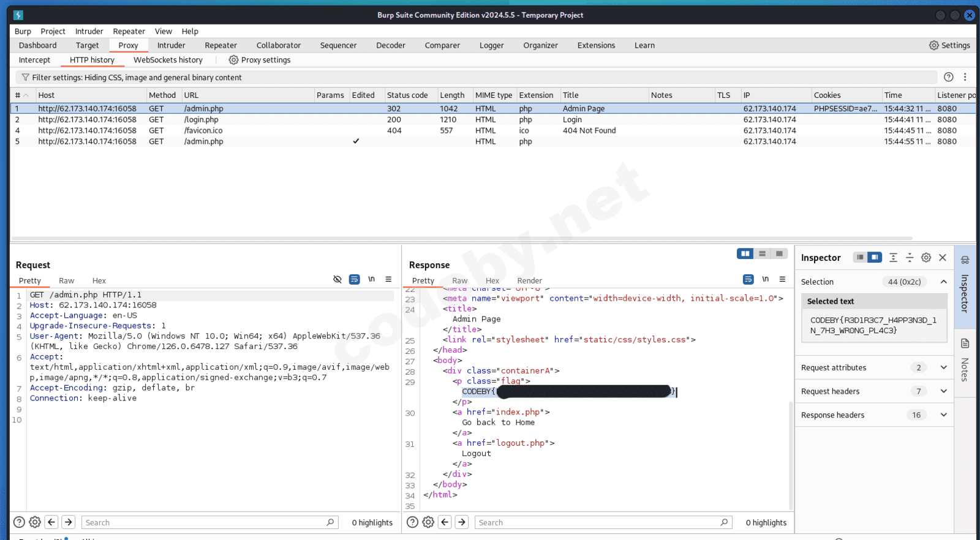Expand the Request attributes section
Screen dimensions: 980x540
943,367
